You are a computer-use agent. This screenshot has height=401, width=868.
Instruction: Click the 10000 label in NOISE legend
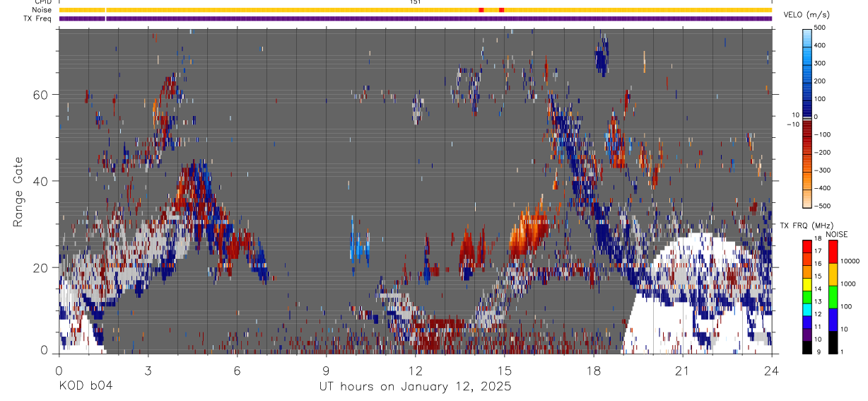[850, 261]
